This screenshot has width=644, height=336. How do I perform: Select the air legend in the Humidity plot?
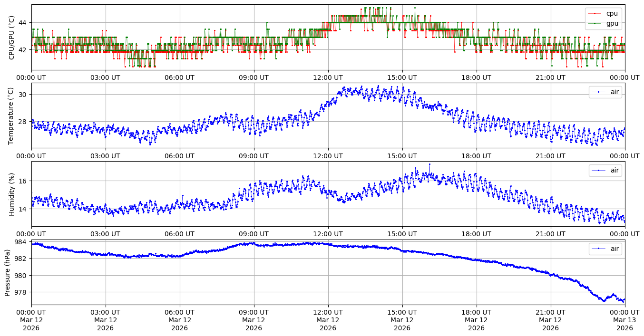pyautogui.click(x=615, y=170)
